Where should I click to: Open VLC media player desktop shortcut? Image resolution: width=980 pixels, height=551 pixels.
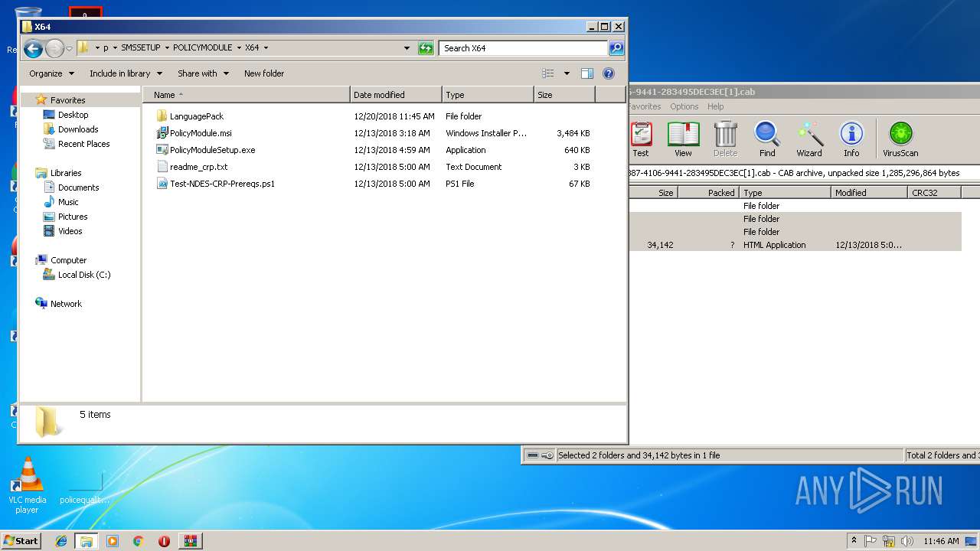point(28,485)
